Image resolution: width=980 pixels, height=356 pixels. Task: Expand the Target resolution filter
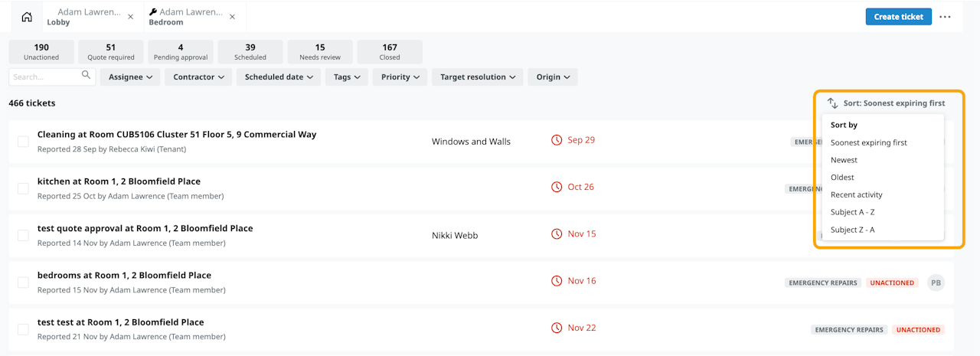pyautogui.click(x=477, y=77)
